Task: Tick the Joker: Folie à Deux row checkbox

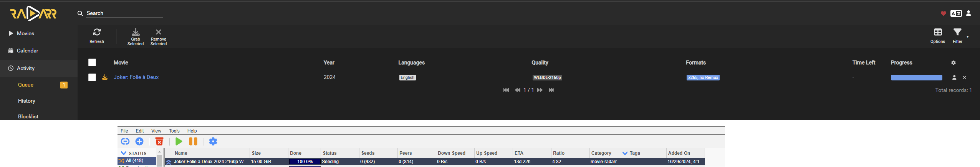Action: [x=92, y=77]
